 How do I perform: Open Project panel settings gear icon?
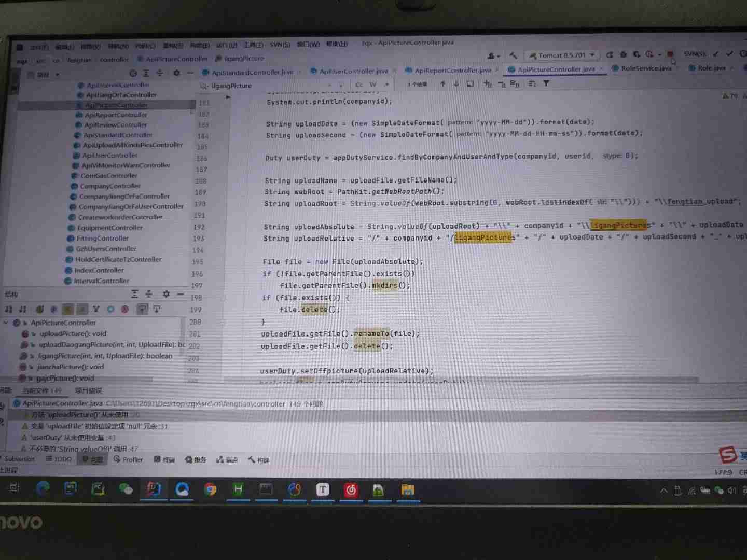click(x=176, y=73)
